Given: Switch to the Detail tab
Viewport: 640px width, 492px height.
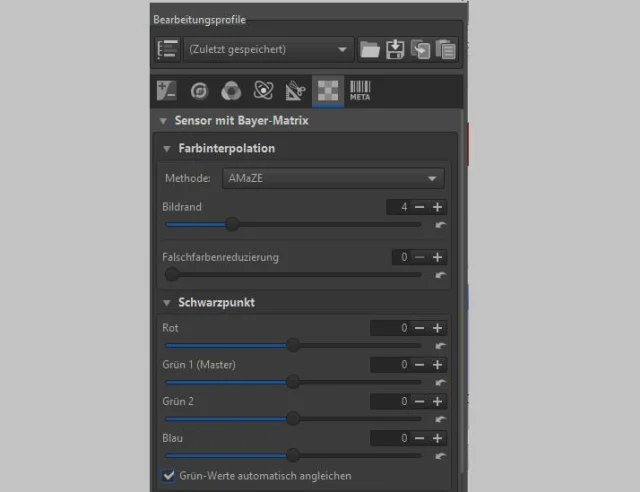Looking at the screenshot, I should (199, 91).
